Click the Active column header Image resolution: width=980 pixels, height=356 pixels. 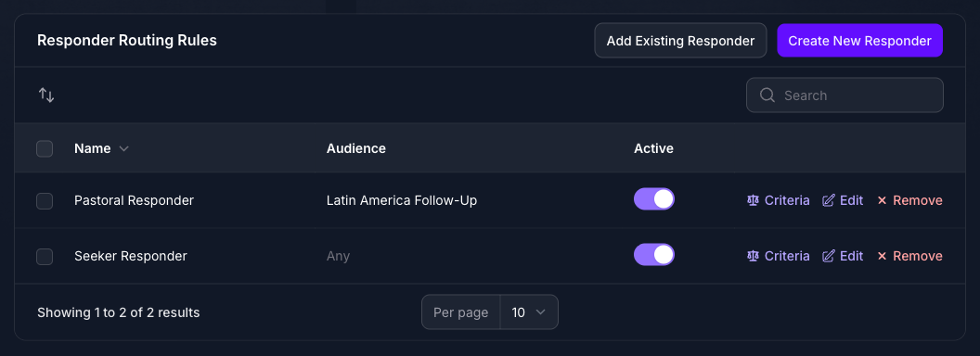point(653,148)
